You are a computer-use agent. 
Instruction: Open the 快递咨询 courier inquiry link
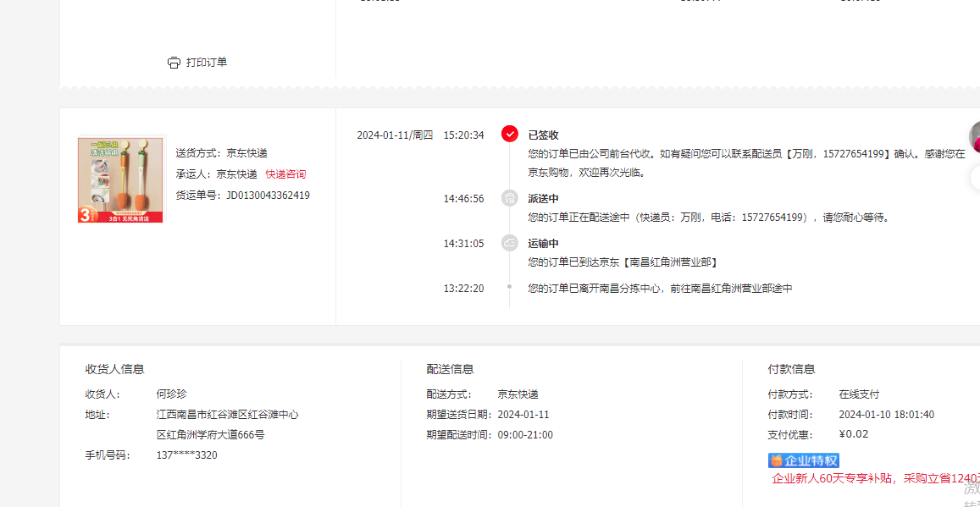285,174
